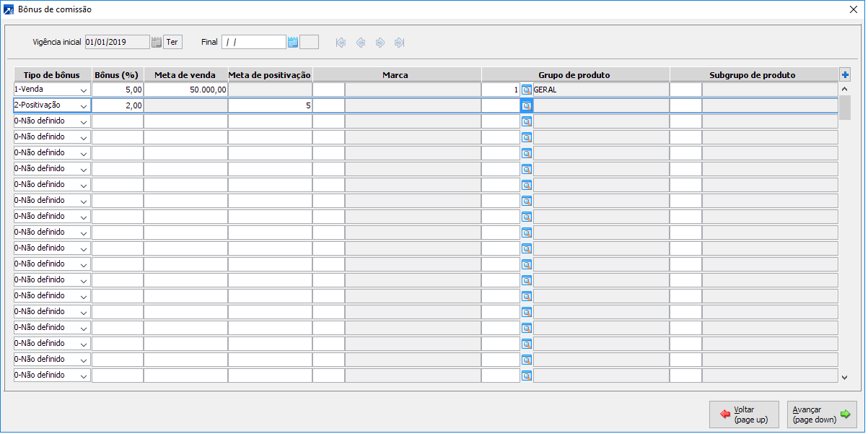Open the first 0-Não definido dropdown

pyautogui.click(x=84, y=121)
